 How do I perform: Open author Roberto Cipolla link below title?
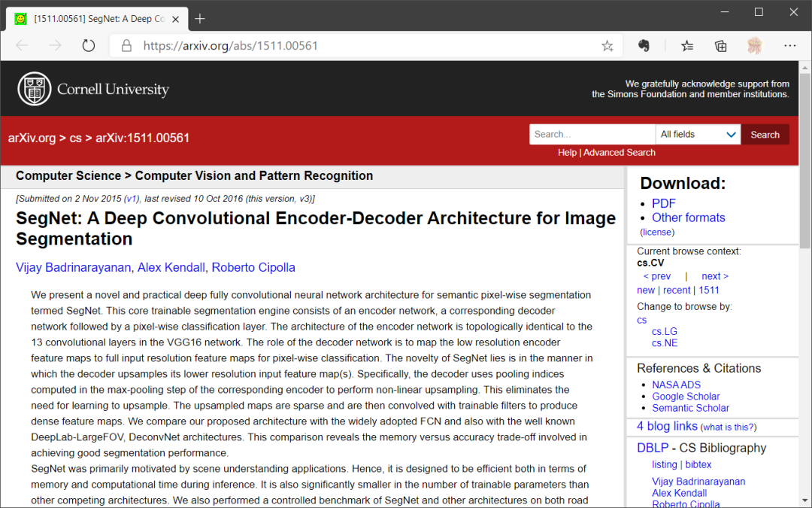point(253,267)
